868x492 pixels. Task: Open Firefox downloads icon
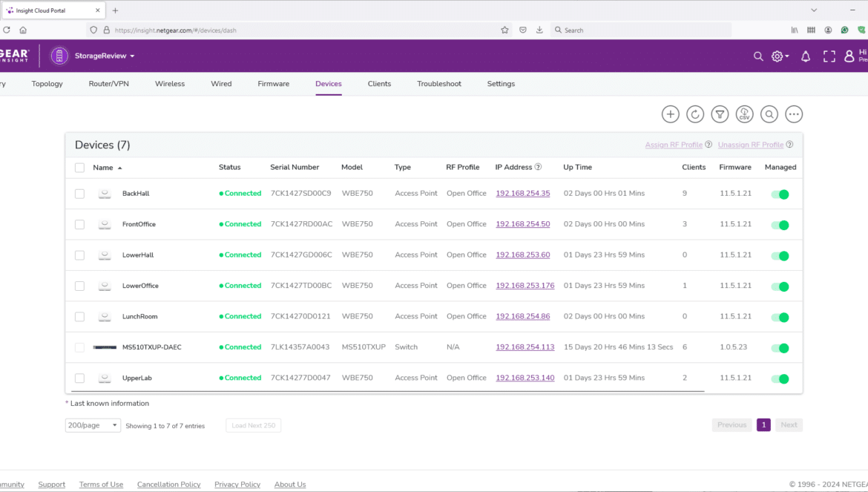[539, 30]
